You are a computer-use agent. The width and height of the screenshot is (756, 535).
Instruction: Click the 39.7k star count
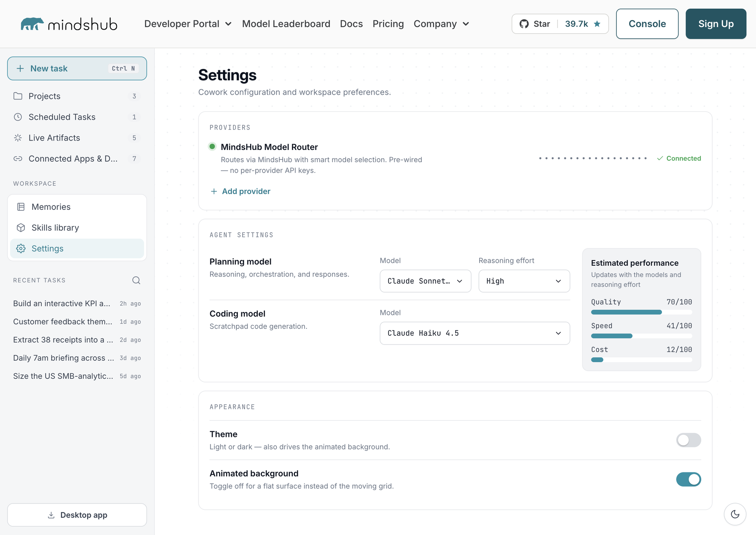[x=576, y=24]
